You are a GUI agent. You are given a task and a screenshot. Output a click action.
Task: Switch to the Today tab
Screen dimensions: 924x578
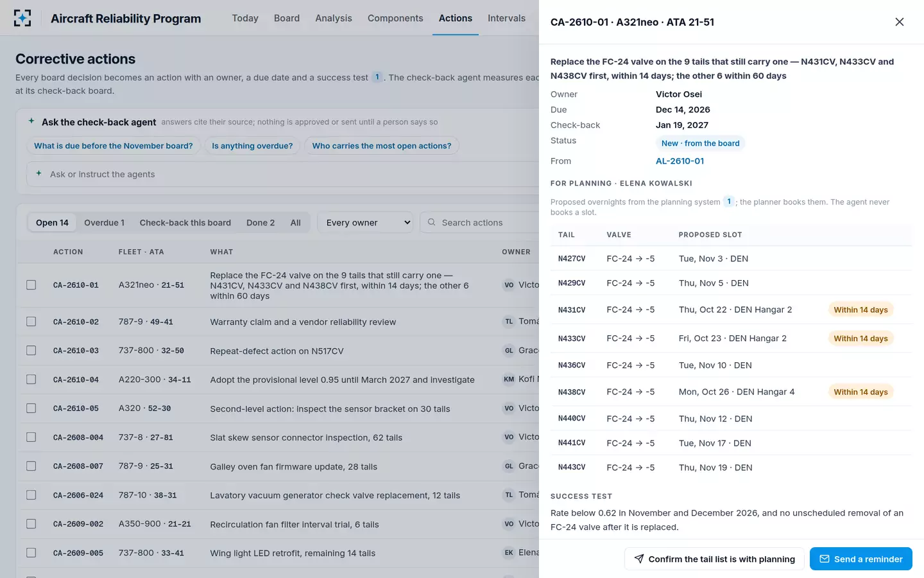(245, 18)
